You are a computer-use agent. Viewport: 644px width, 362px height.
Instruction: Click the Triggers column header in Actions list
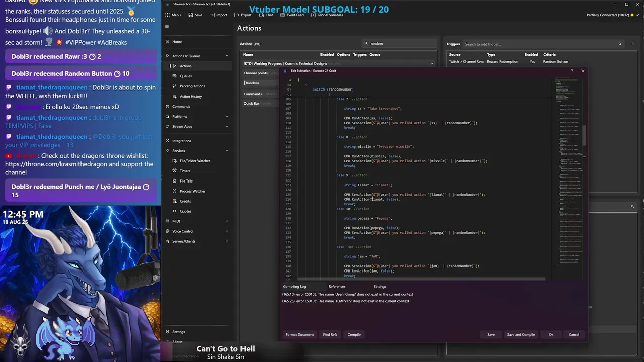tap(360, 54)
